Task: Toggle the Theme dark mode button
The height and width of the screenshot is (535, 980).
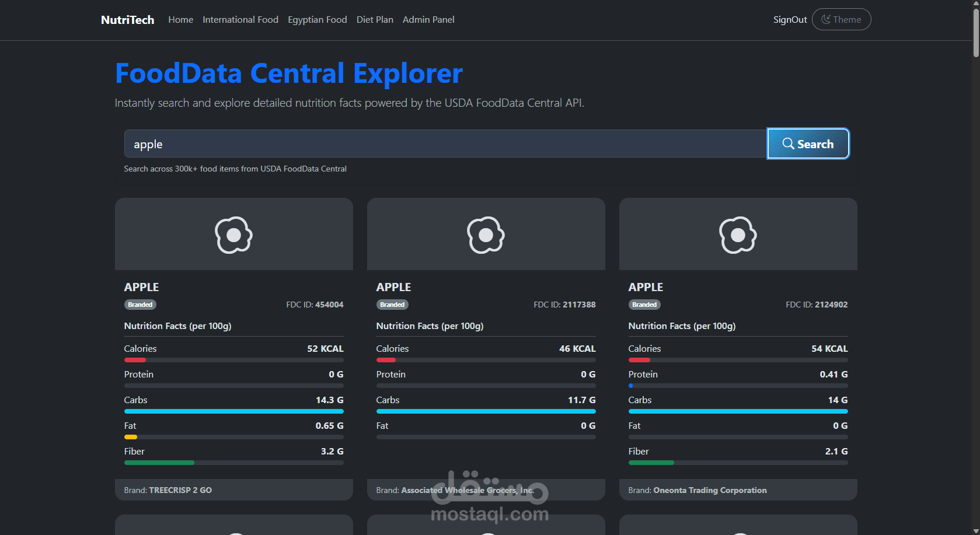Action: pyautogui.click(x=841, y=19)
